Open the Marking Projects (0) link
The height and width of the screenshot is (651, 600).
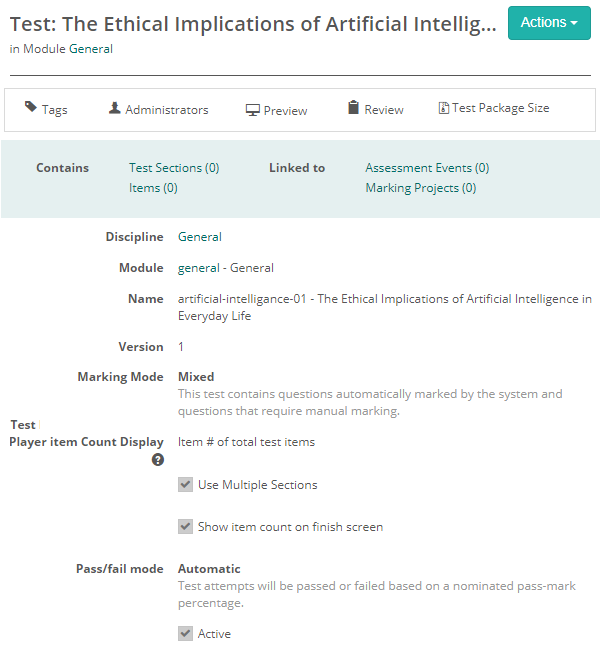[420, 188]
